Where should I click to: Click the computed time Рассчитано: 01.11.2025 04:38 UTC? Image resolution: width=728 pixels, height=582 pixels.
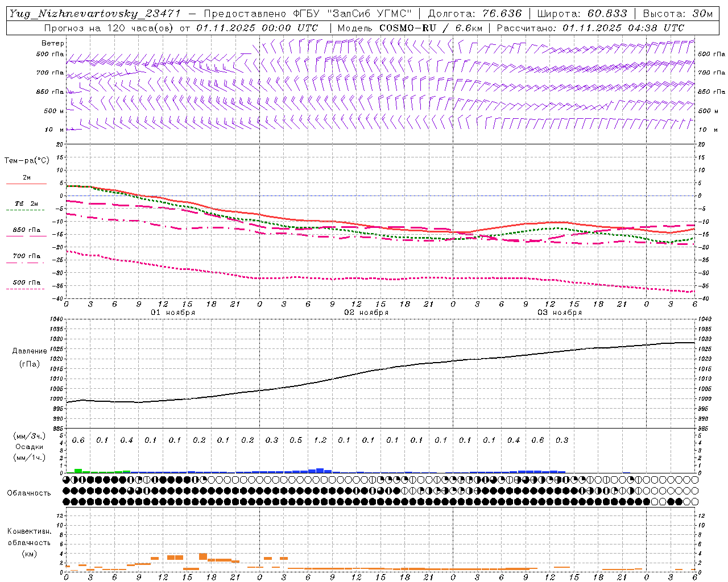590,28
